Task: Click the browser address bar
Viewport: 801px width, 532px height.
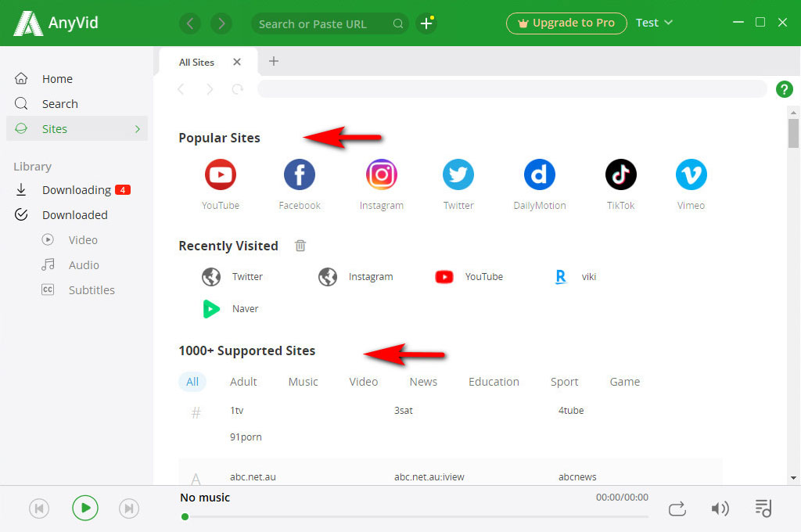Action: pyautogui.click(x=512, y=89)
